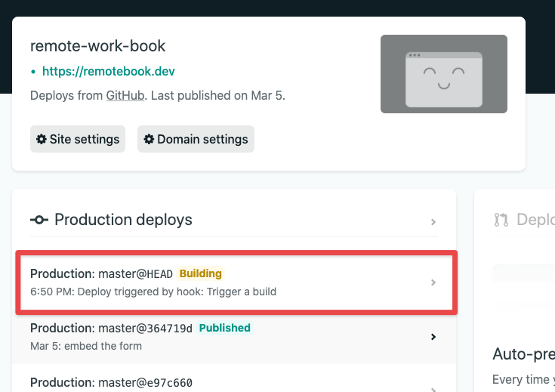Open the master@364719d Published deploy
The width and height of the screenshot is (555, 392).
point(234,336)
